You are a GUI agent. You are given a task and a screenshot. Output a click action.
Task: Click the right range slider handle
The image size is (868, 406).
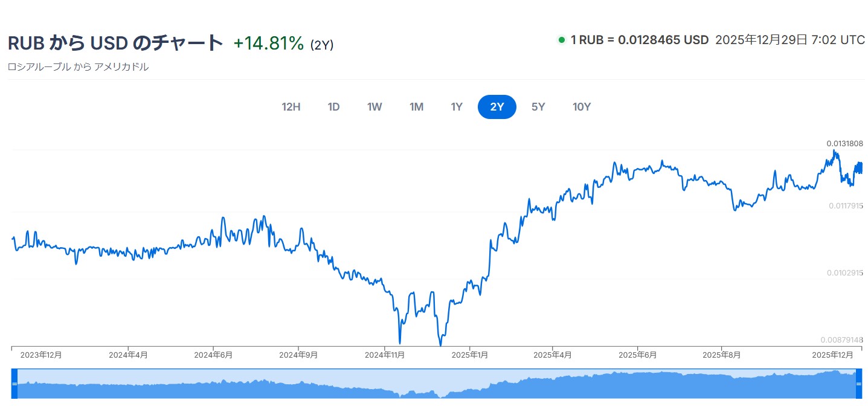859,384
